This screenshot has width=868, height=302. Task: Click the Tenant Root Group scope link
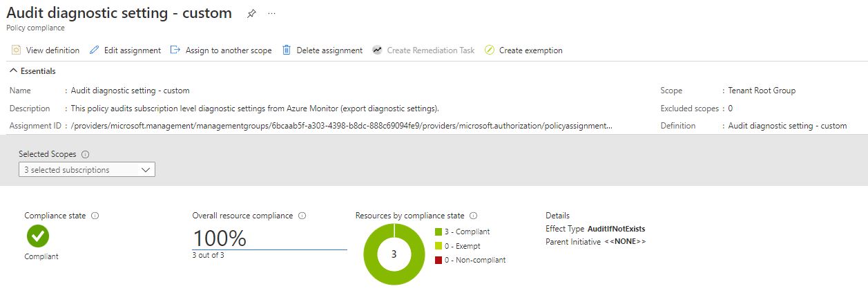click(762, 91)
